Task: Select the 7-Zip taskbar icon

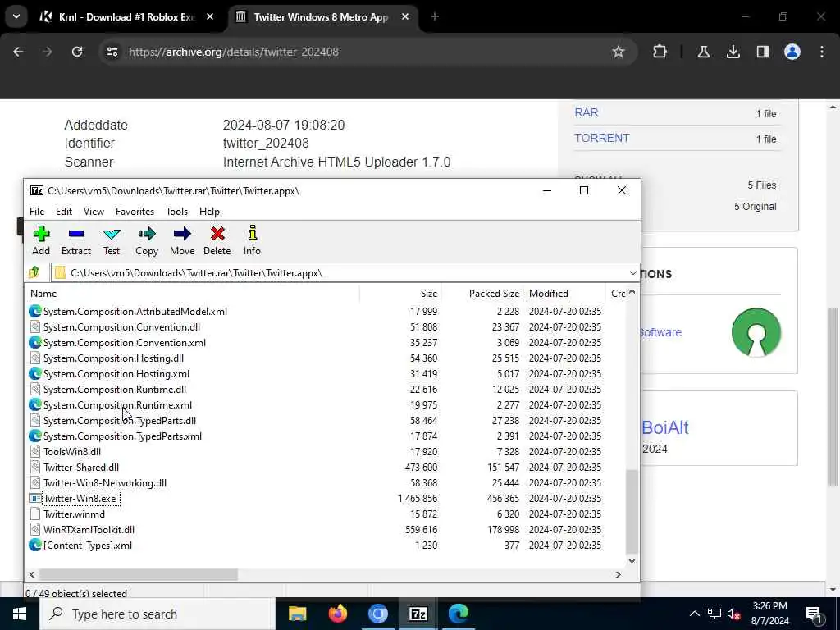Action: pos(418,614)
